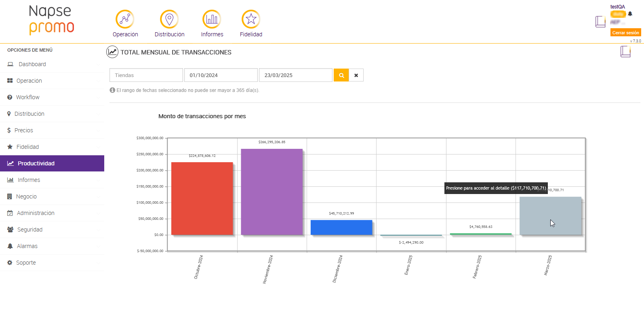Click the Napse promo logo
The width and height of the screenshot is (644, 311).
pyautogui.click(x=51, y=19)
